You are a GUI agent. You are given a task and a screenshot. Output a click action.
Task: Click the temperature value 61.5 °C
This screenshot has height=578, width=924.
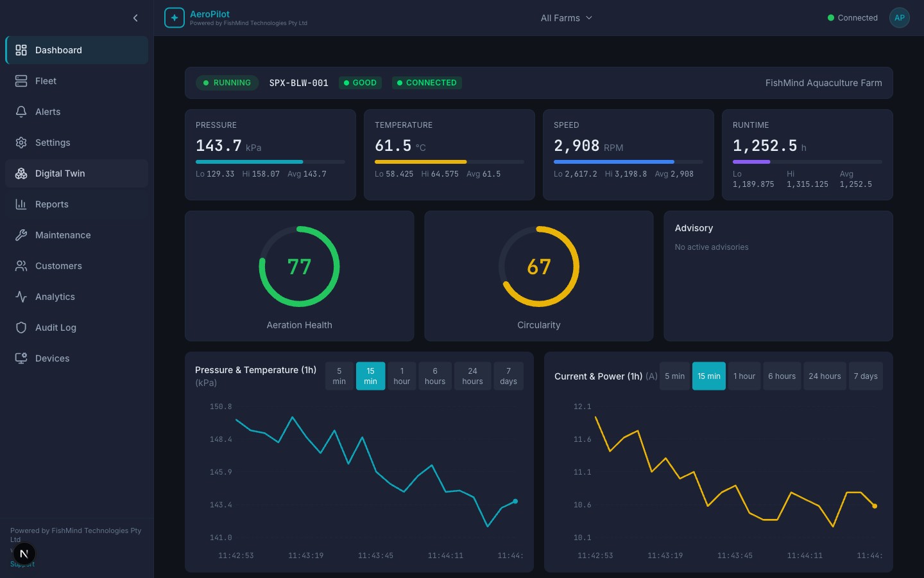click(x=400, y=146)
